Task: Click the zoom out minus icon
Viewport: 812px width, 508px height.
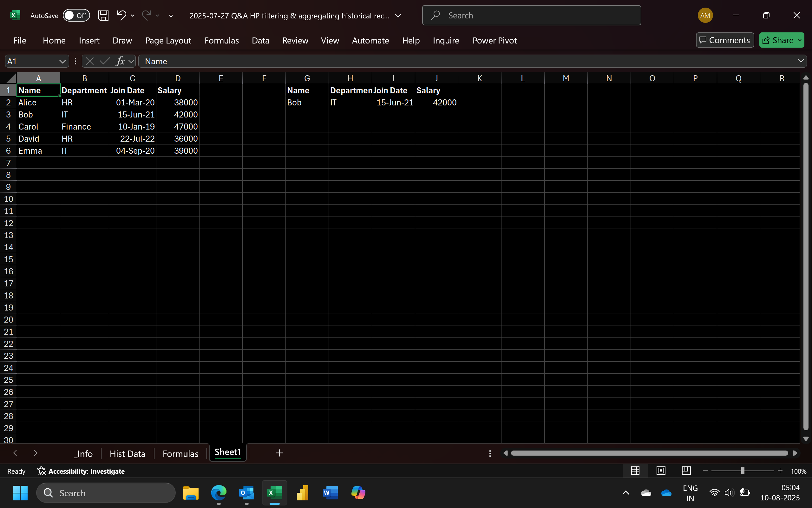Action: pyautogui.click(x=705, y=471)
